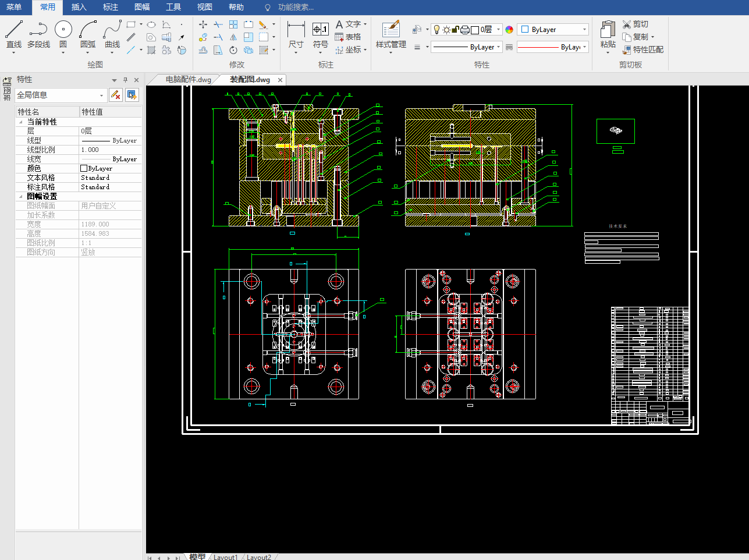The height and width of the screenshot is (560, 749).
Task: Switch to the 电脑配件.dwg document tab
Action: point(188,80)
